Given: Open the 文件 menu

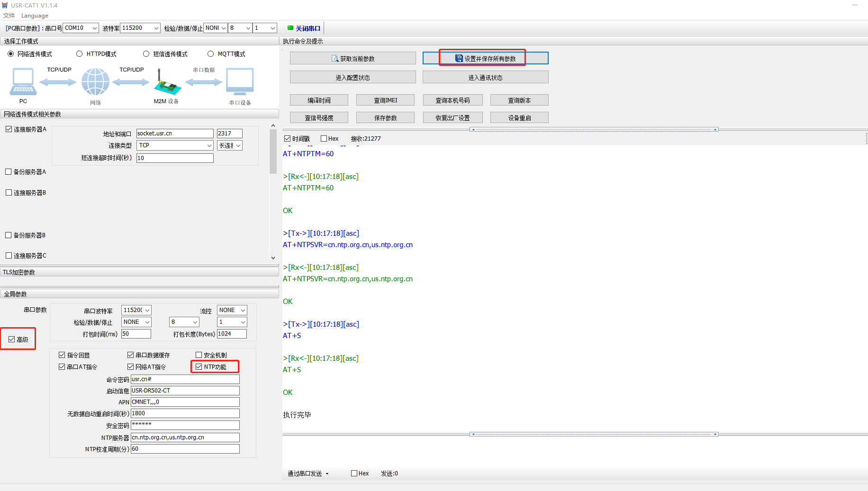Looking at the screenshot, I should coord(9,16).
